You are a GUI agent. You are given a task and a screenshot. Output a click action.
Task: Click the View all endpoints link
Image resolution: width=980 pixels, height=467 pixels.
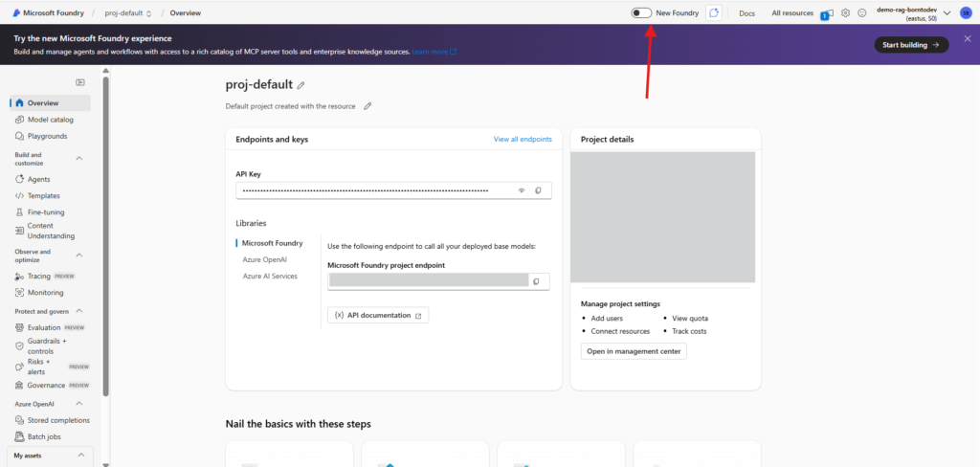coord(523,139)
